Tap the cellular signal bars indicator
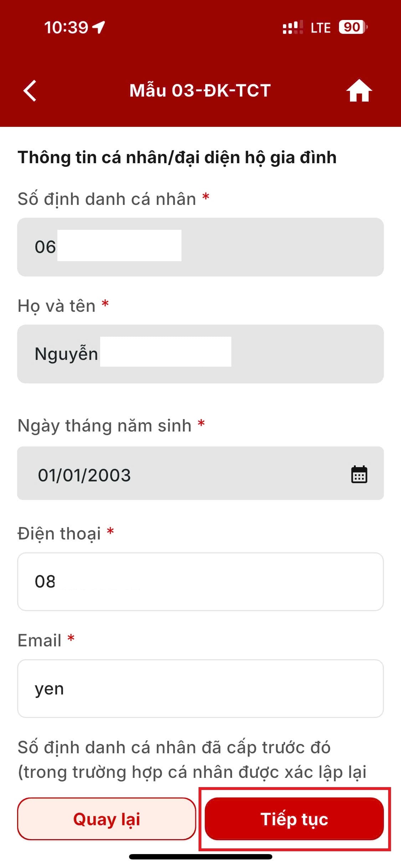 [x=293, y=27]
